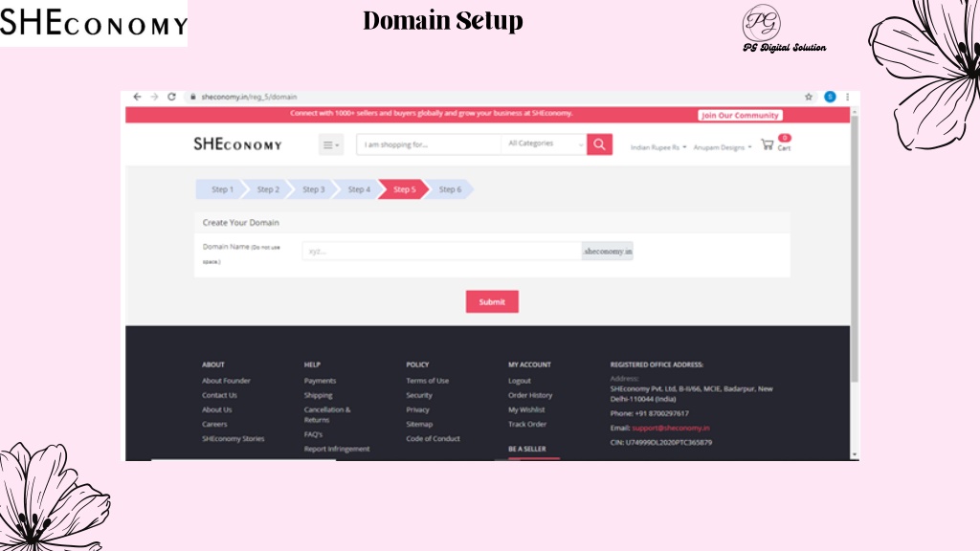The width and height of the screenshot is (980, 551).
Task: Open Cancellation & Returns link
Action: (327, 415)
